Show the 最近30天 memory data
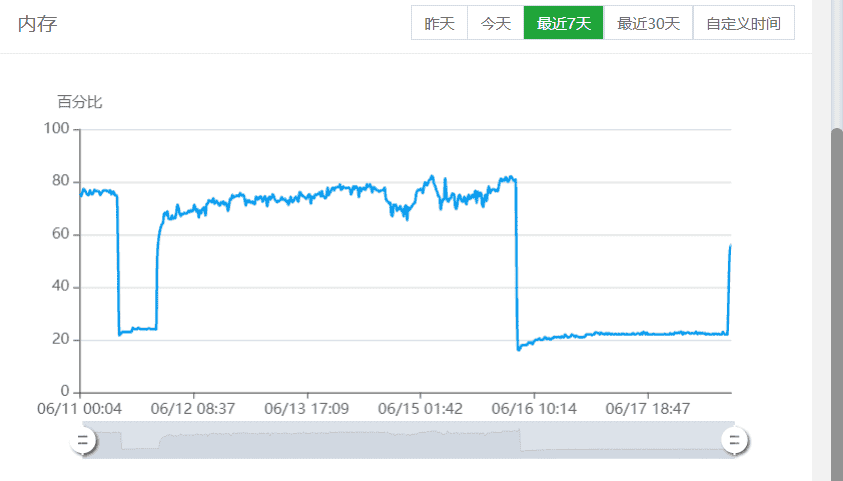This screenshot has height=481, width=843. pyautogui.click(x=648, y=23)
